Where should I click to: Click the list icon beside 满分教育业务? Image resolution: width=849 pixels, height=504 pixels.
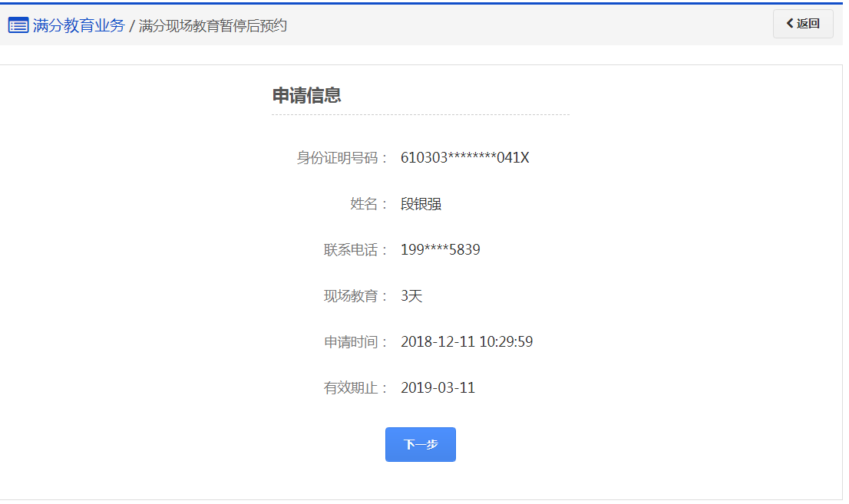pos(18,25)
